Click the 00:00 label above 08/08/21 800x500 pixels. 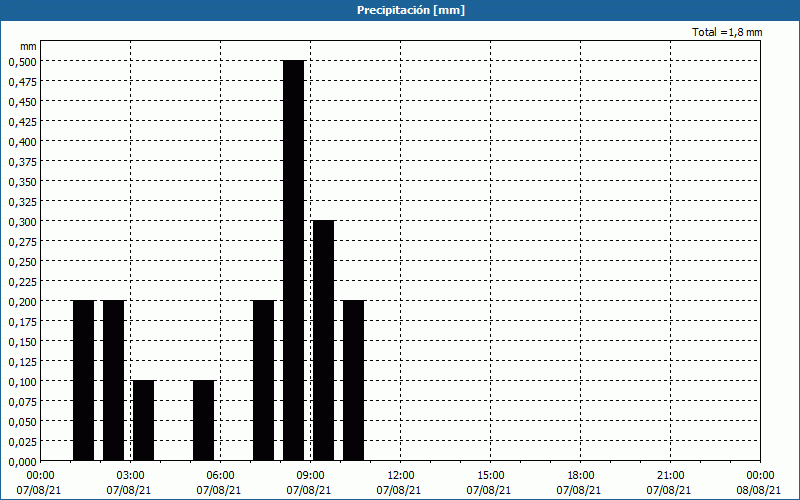tap(760, 476)
